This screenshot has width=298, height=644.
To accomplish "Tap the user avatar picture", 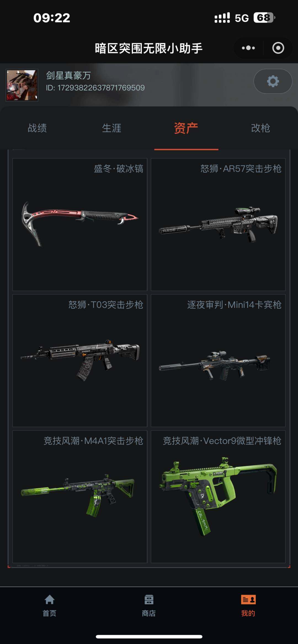I will click(22, 85).
